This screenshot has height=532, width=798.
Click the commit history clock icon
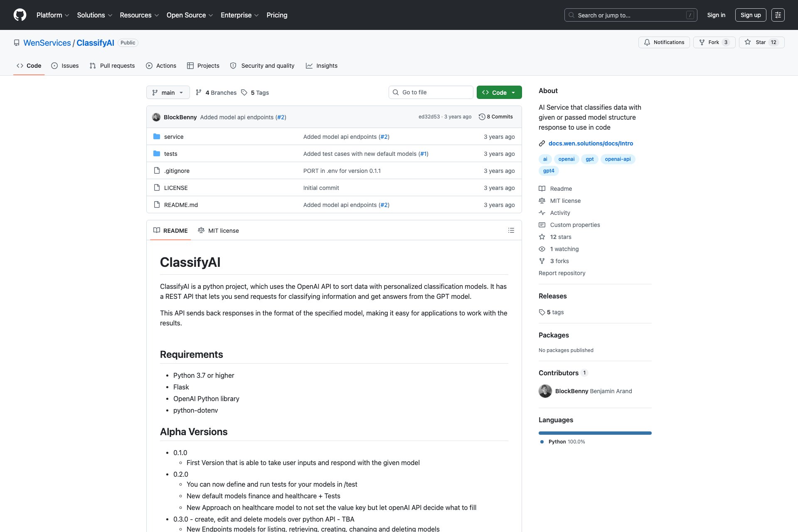coord(482,117)
